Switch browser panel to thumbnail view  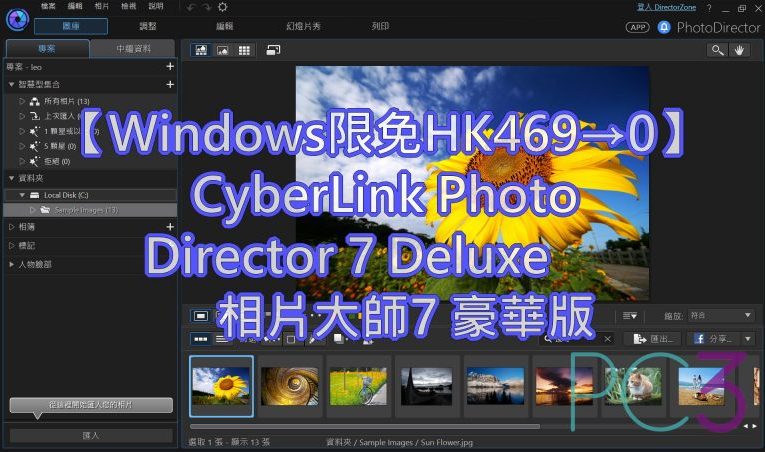pyautogui.click(x=201, y=339)
